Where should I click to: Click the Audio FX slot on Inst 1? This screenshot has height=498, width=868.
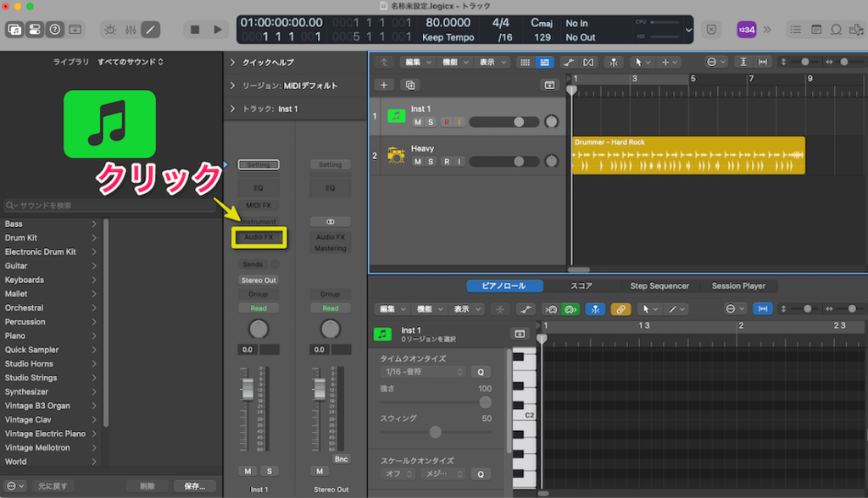tap(259, 237)
